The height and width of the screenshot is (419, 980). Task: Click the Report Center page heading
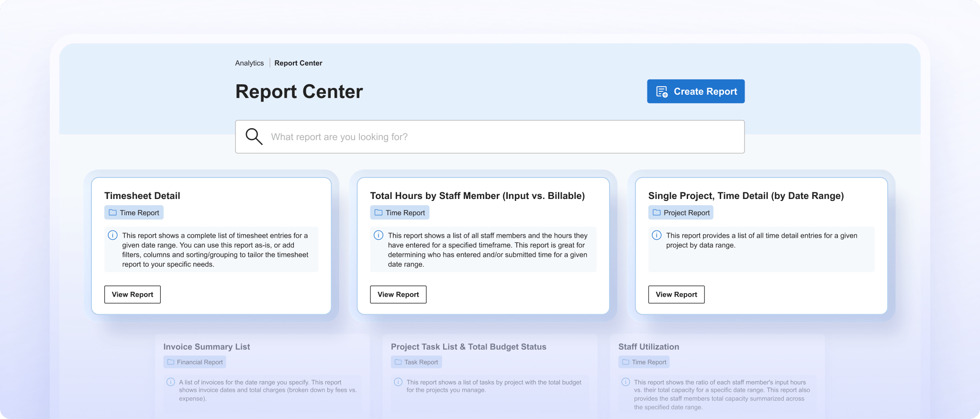pyautogui.click(x=299, y=91)
